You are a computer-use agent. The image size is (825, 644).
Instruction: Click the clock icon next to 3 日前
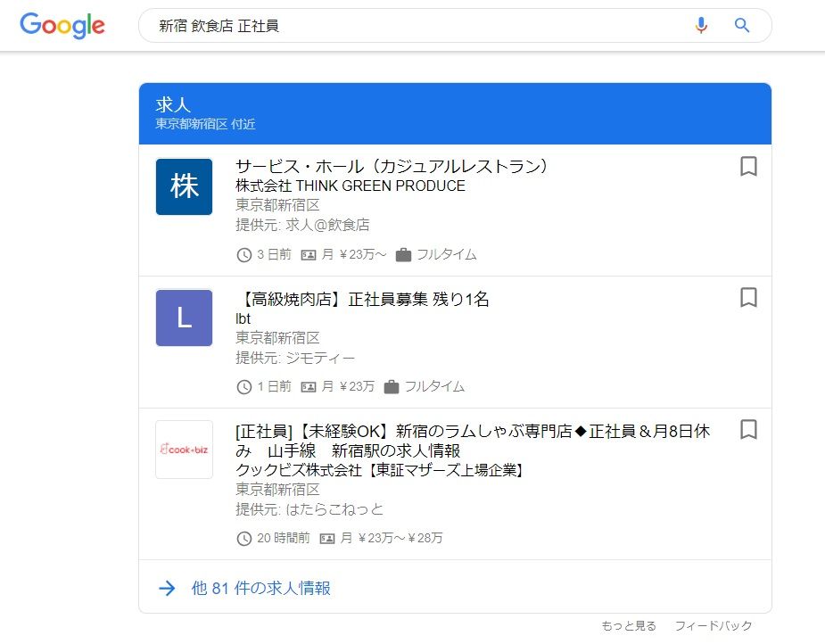pos(244,255)
